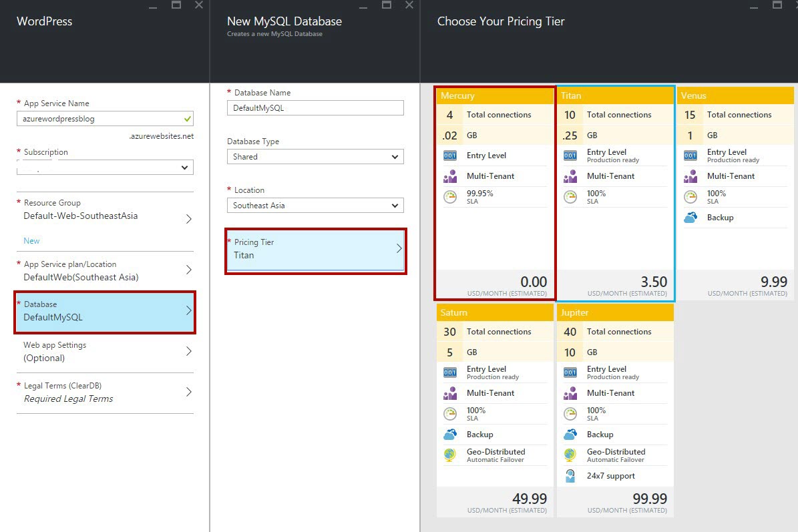Select the Titan tier header

click(x=615, y=95)
